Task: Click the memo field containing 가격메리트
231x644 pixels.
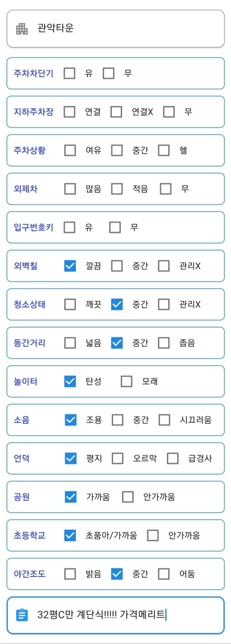Action: pyautogui.click(x=116, y=615)
